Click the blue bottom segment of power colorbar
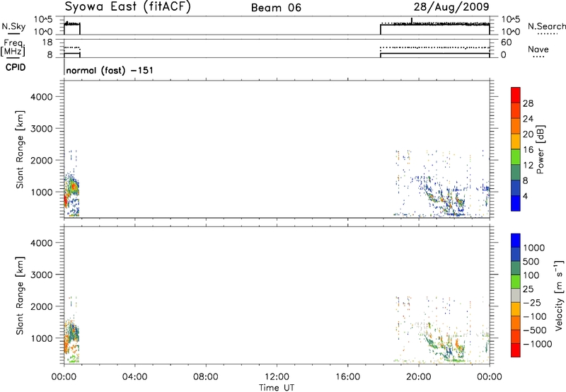This screenshot has height=392, width=566. (516, 203)
